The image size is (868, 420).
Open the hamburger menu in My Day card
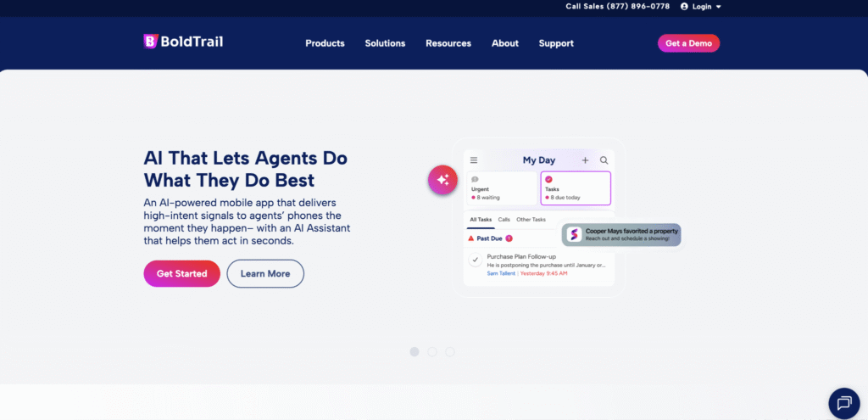coord(474,160)
